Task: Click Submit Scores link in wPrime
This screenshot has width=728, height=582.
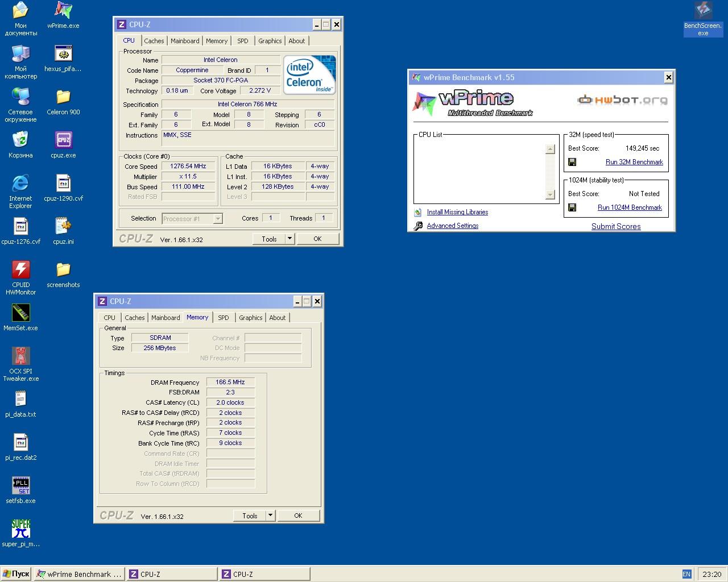Action: [616, 226]
